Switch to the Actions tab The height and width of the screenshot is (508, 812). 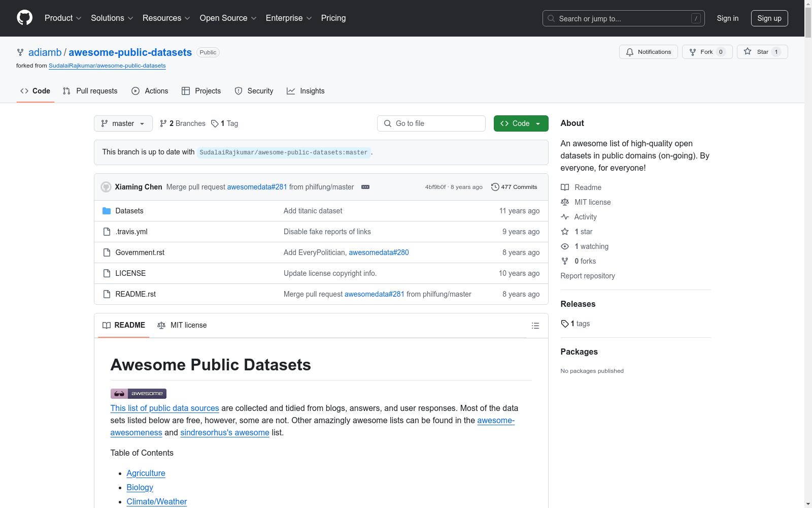coord(150,91)
